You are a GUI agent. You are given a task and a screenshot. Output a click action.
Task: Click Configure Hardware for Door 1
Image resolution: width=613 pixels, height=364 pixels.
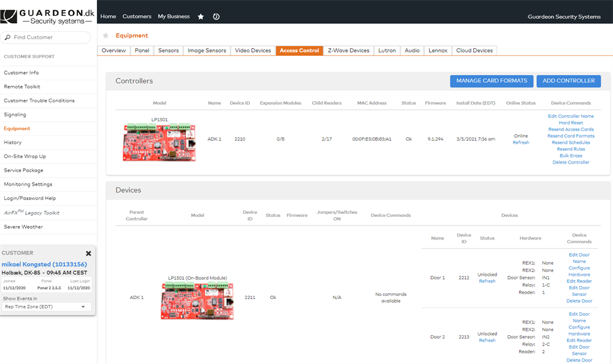pos(579,271)
